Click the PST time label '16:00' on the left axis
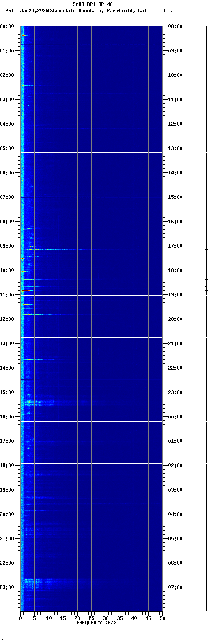This screenshot has width=224, height=644. tap(8, 417)
